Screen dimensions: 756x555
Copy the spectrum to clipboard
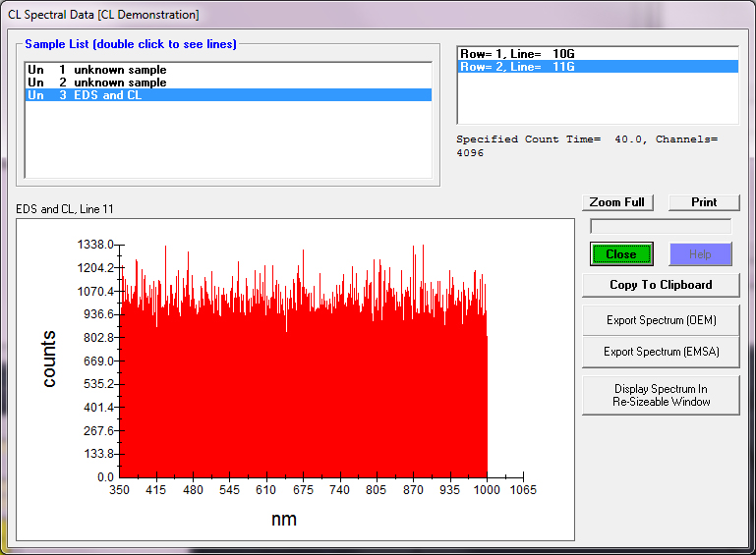pyautogui.click(x=661, y=285)
